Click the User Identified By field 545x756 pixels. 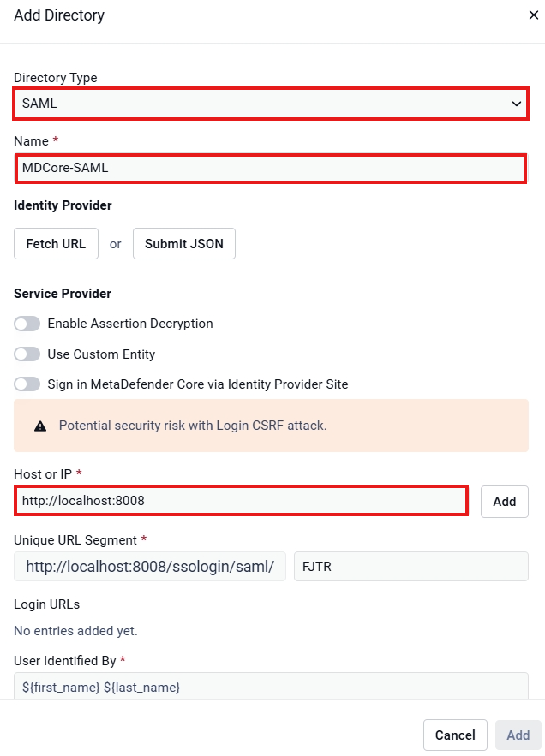tap(271, 687)
